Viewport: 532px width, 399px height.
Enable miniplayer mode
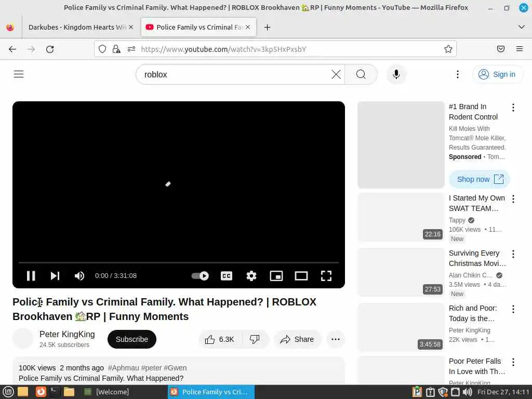(276, 276)
